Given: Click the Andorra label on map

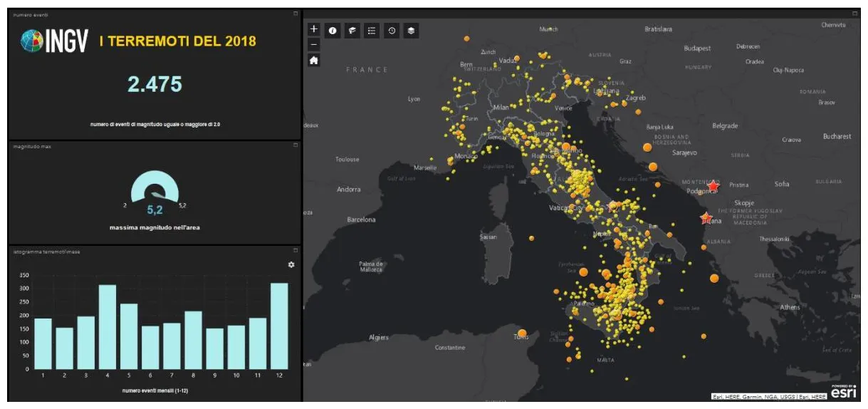Looking at the screenshot, I should click(x=349, y=190).
